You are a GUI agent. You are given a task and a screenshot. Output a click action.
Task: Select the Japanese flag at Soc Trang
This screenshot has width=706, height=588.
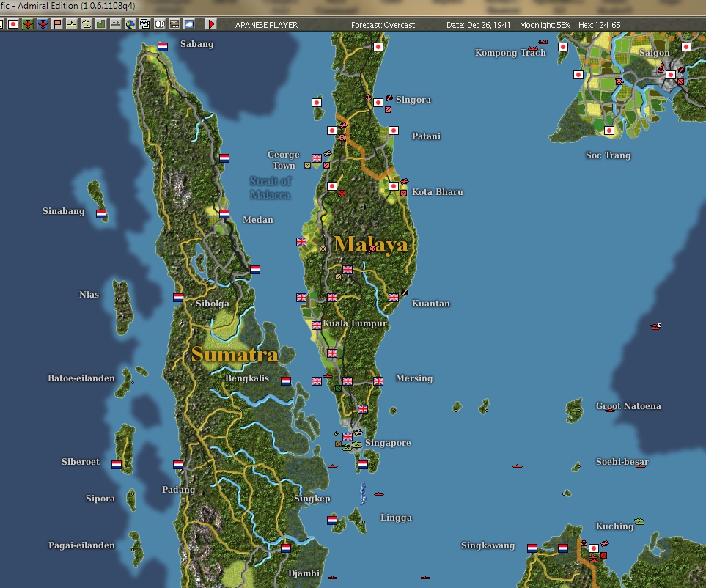point(609,131)
